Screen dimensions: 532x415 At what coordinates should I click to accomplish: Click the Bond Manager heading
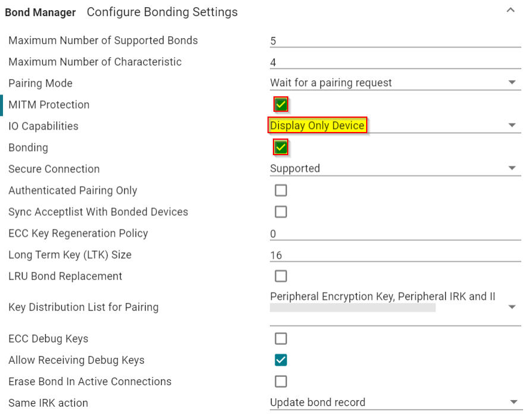40,12
